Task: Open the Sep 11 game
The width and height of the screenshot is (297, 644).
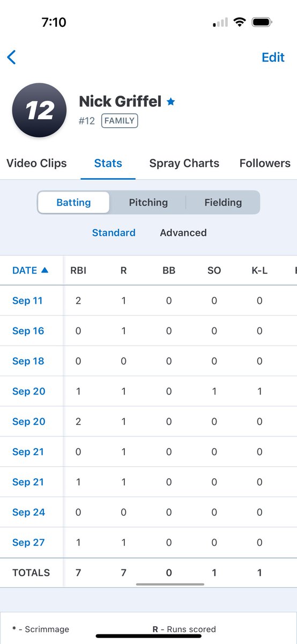Action: [x=27, y=301]
